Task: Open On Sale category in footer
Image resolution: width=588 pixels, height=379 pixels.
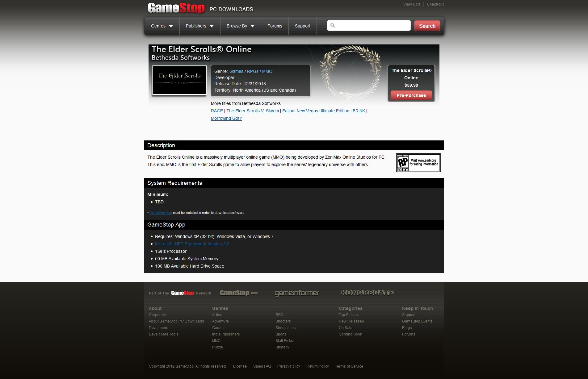Action: click(x=346, y=328)
